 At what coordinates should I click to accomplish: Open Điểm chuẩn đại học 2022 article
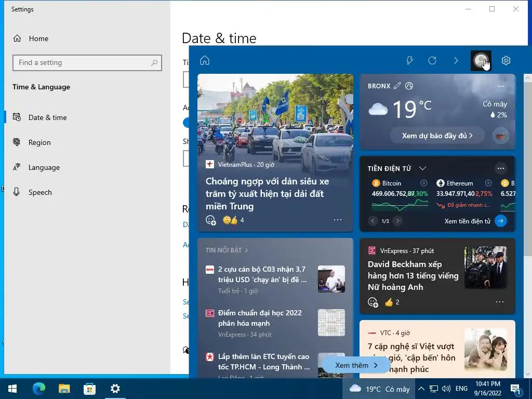click(260, 318)
